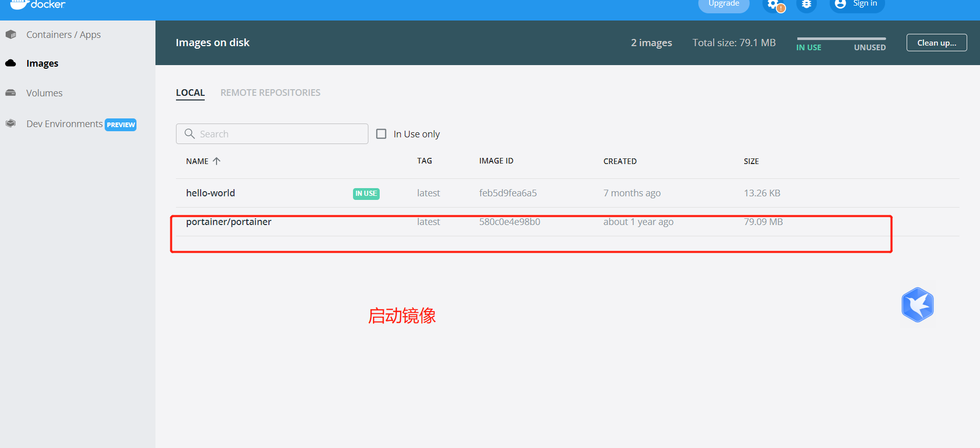Image resolution: width=980 pixels, height=448 pixels.
Task: Select Images in sidebar
Action: [x=42, y=64]
